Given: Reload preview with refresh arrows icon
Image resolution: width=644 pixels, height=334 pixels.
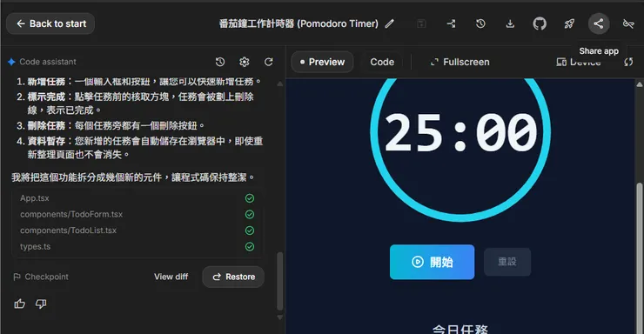Looking at the screenshot, I should click(x=628, y=62).
